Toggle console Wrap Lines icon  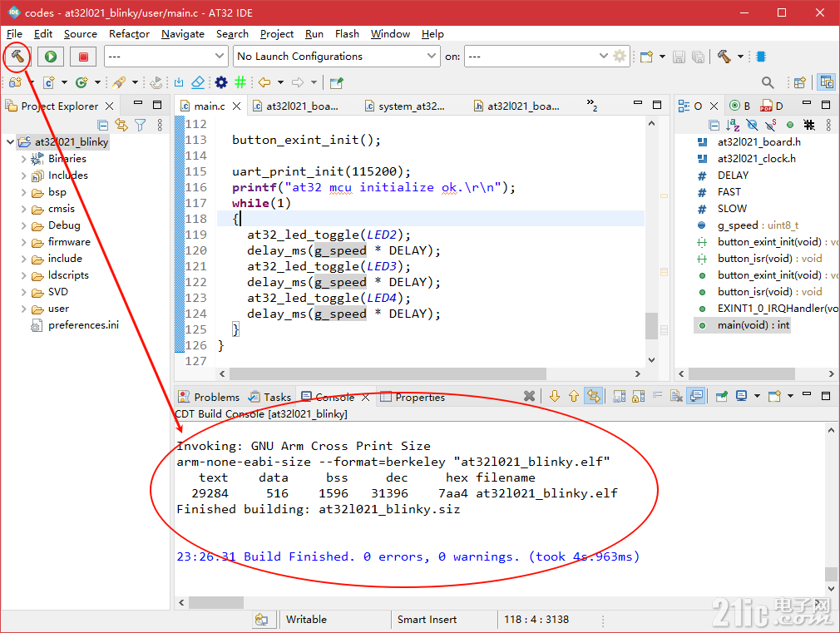coord(657,396)
